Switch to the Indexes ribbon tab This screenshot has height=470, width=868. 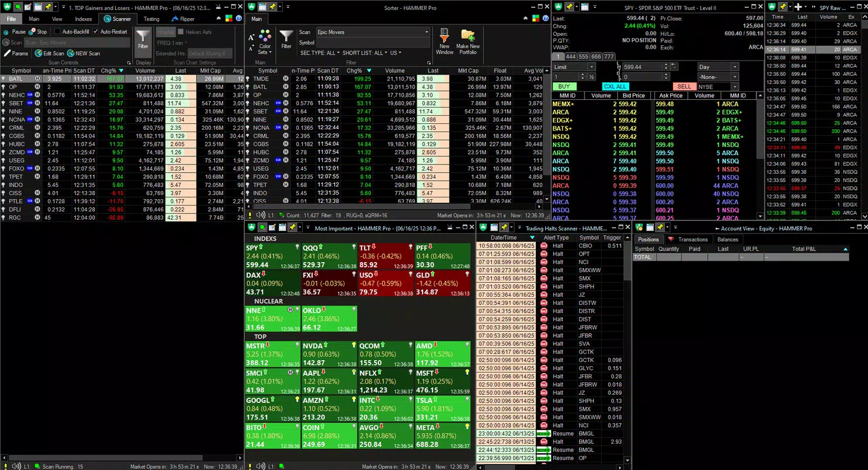tap(83, 19)
